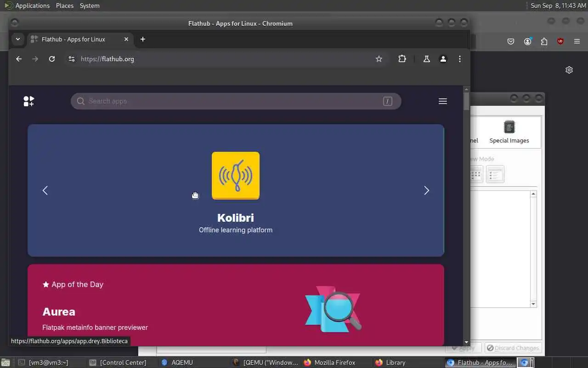Switch AQEMU to icon view mode
Viewport: 588px width, 368px height.
[x=476, y=174]
